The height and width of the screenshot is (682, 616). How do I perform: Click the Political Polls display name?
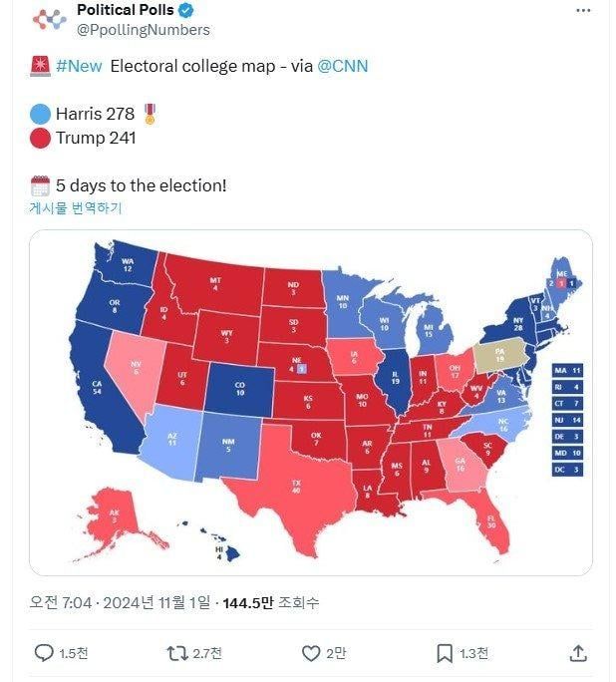point(125,10)
